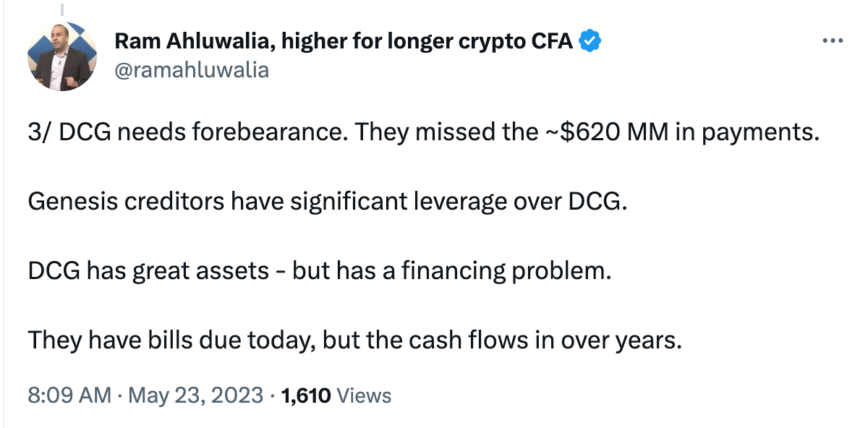This screenshot has width=868, height=428.
Task: Open the @ramahluwalia handle link
Action: [191, 69]
